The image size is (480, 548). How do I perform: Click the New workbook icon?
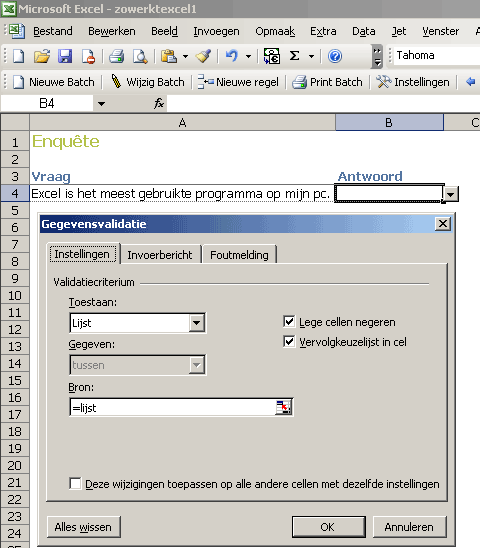click(x=19, y=56)
